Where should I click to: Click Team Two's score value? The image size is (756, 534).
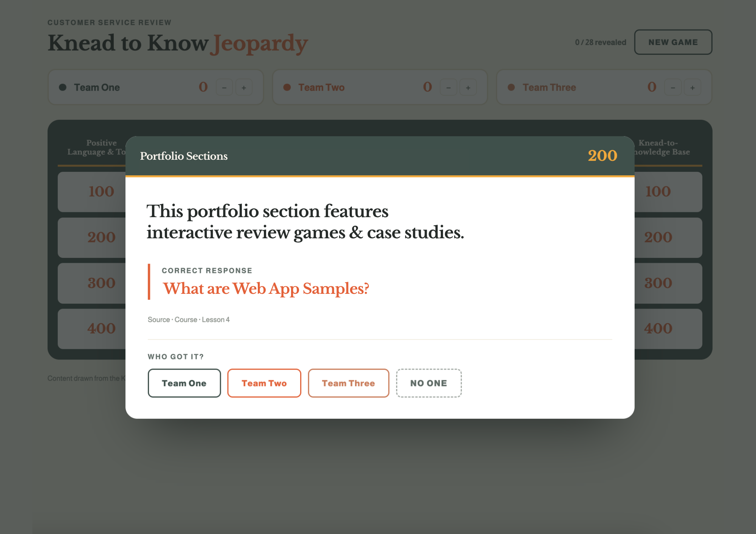coord(428,87)
